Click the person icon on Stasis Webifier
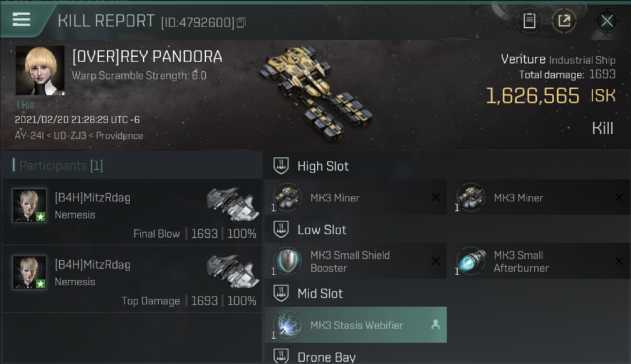 pos(435,325)
